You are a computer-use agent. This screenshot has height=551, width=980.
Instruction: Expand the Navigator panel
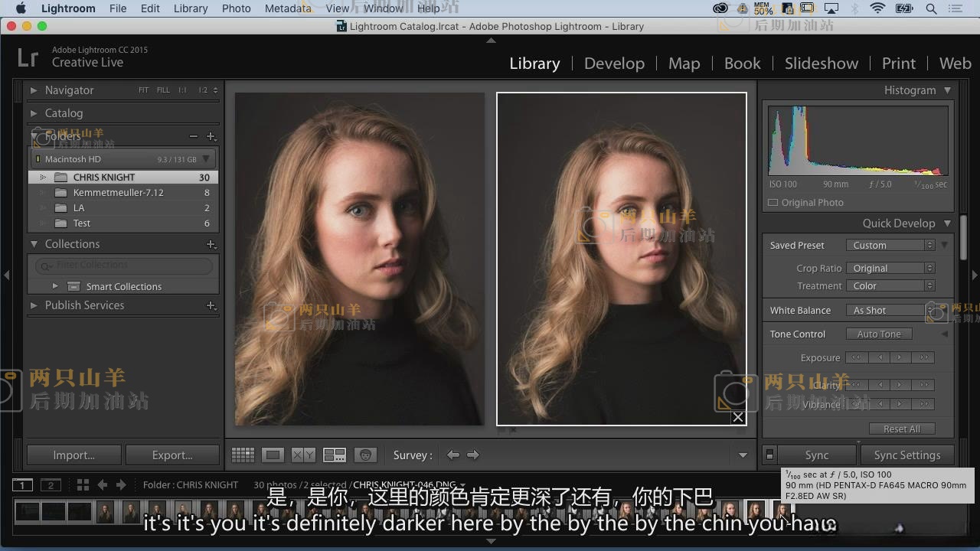coord(34,90)
